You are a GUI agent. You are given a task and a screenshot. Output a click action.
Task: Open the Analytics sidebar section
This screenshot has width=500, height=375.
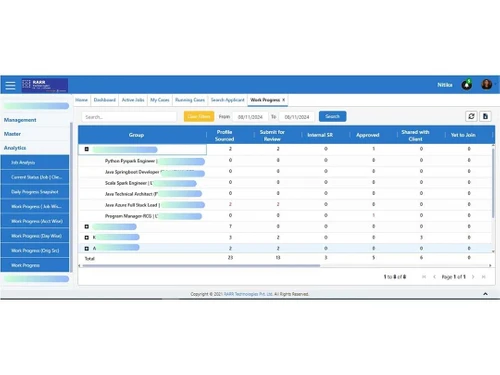coord(15,148)
